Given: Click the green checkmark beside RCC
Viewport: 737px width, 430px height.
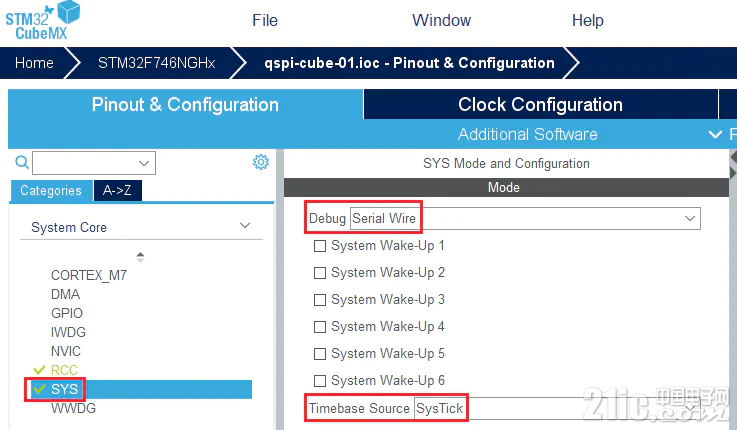Looking at the screenshot, I should pyautogui.click(x=39, y=370).
